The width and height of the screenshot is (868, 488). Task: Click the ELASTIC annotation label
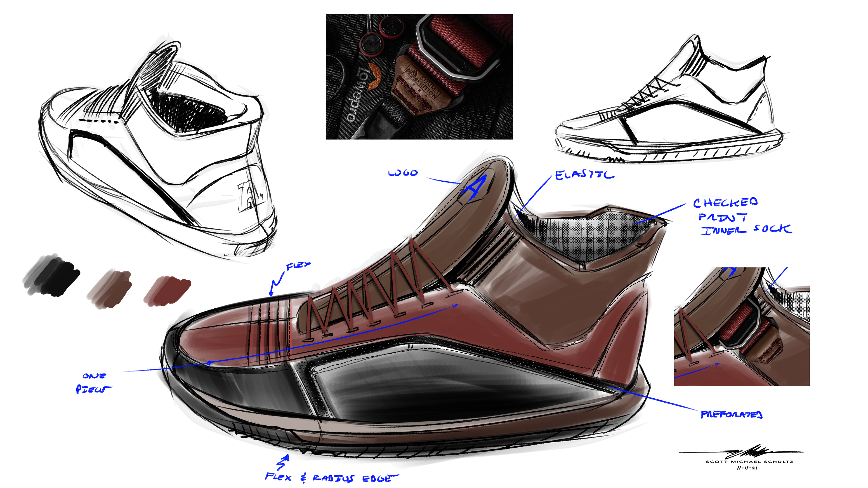tap(585, 175)
